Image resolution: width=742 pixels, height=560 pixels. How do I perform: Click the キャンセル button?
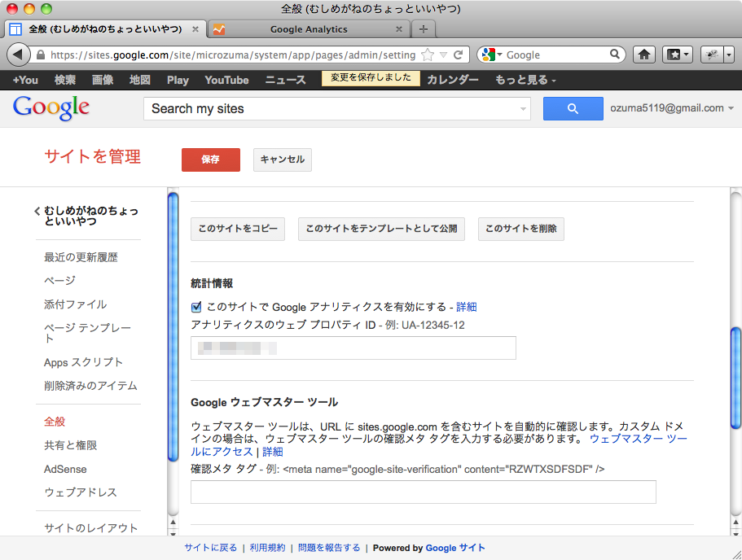pyautogui.click(x=283, y=160)
